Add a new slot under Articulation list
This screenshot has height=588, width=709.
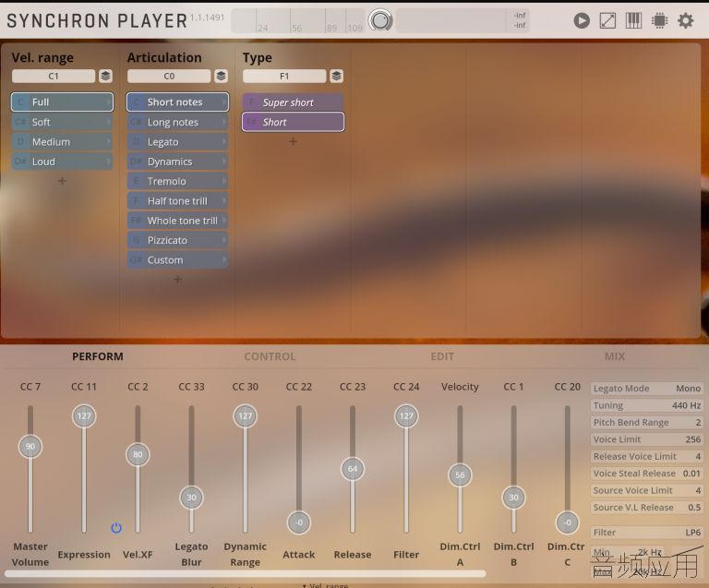(177, 280)
